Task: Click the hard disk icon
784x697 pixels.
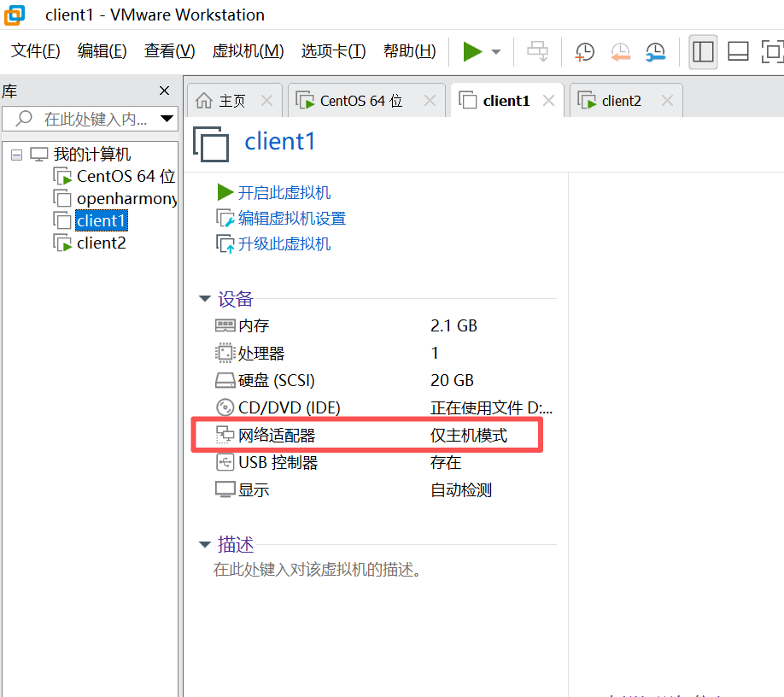Action: point(225,380)
